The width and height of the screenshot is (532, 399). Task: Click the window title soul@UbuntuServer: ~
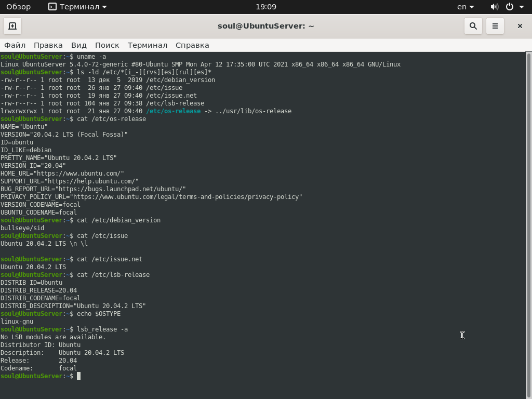[x=266, y=26]
